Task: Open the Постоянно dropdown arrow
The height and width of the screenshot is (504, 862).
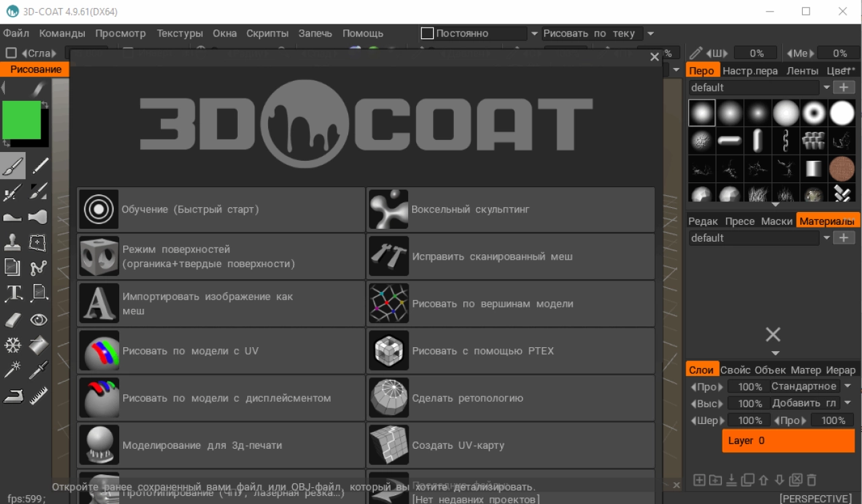Action: 535,34
